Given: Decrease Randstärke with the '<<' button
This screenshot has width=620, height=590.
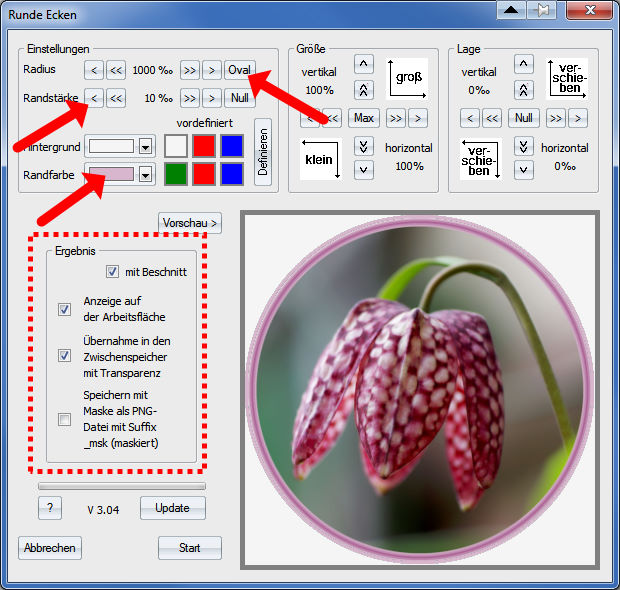Looking at the screenshot, I should click(x=116, y=98).
